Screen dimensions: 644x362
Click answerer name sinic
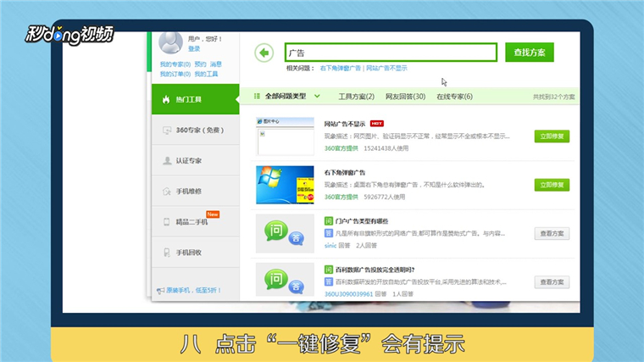coord(330,245)
